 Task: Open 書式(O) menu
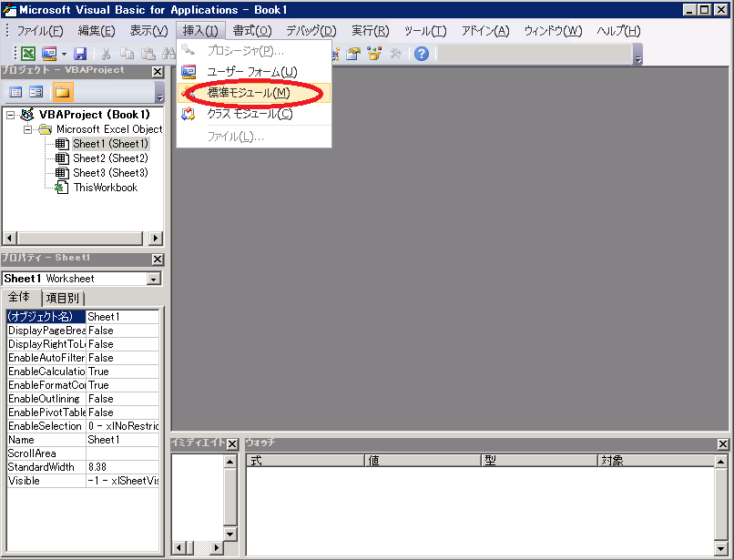[252, 31]
